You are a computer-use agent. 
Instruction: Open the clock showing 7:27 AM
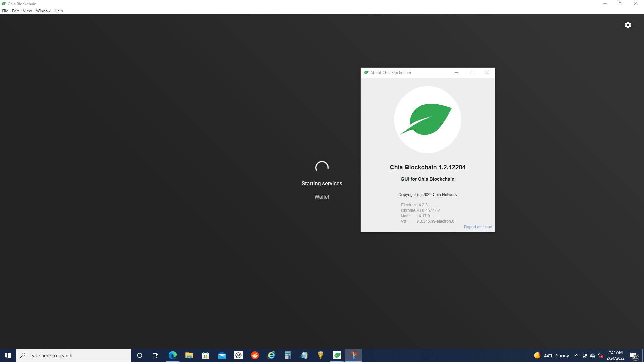coord(615,355)
